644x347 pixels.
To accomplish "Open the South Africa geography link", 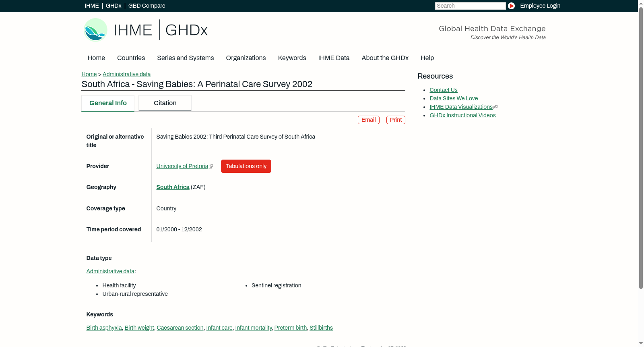I will click(x=173, y=187).
